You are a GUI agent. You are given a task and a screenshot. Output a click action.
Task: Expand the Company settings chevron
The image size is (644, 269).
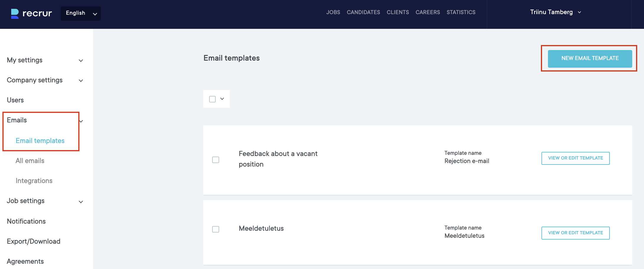tap(81, 81)
